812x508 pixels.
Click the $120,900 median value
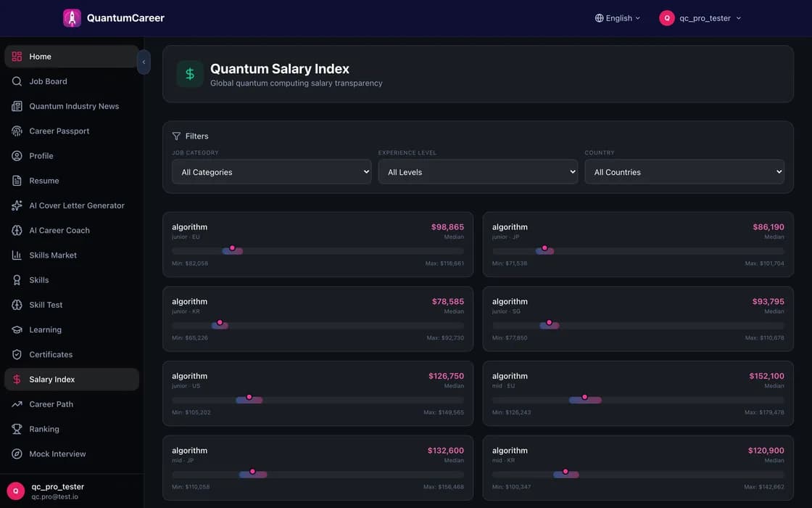(766, 451)
